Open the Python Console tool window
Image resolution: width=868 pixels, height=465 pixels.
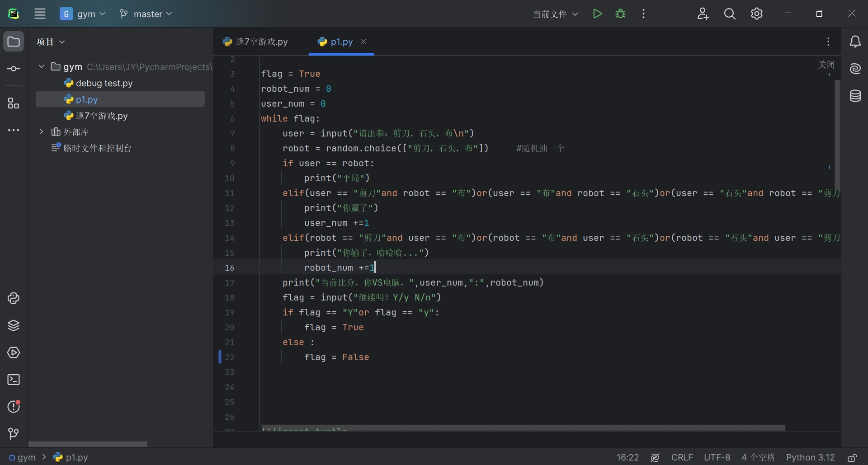pos(14,298)
